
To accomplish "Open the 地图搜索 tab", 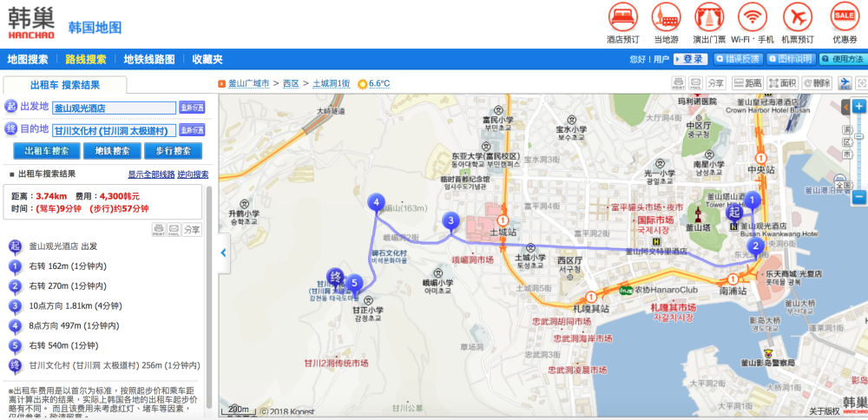I will 28,59.
